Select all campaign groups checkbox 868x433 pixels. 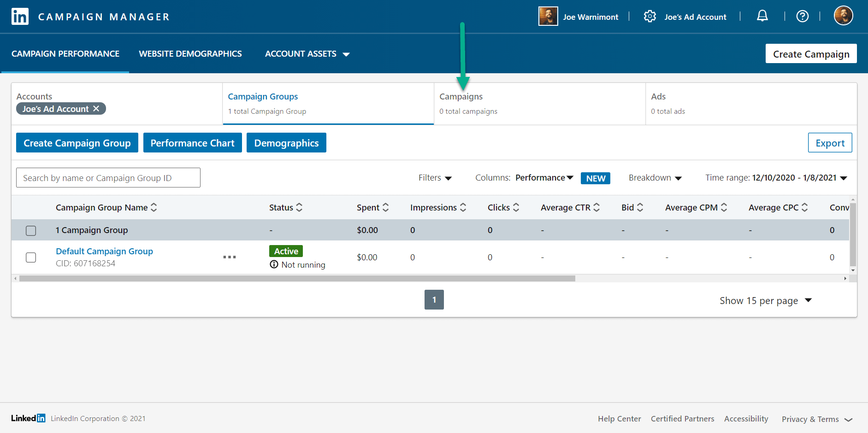click(x=31, y=230)
